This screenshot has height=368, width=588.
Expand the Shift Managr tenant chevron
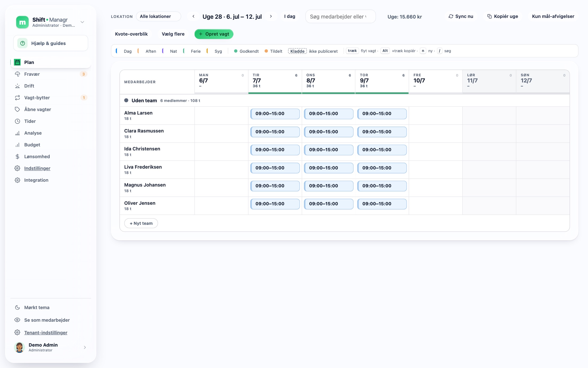[x=82, y=22]
